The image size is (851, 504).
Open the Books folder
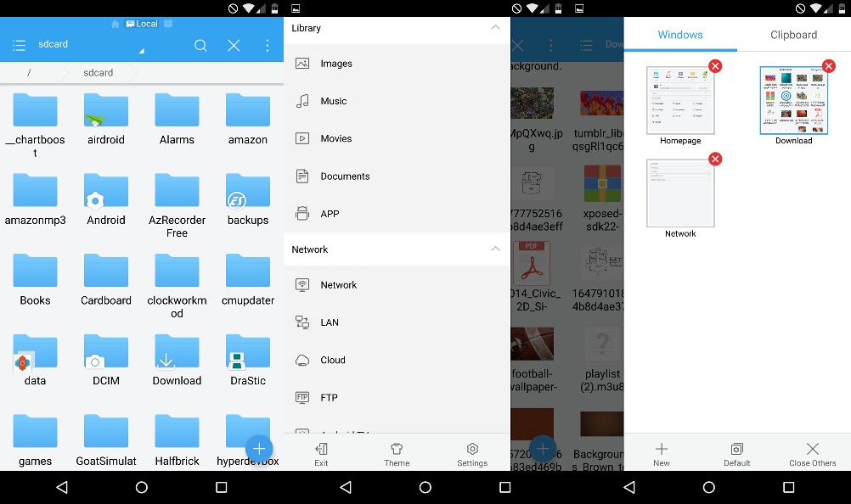pos(36,280)
